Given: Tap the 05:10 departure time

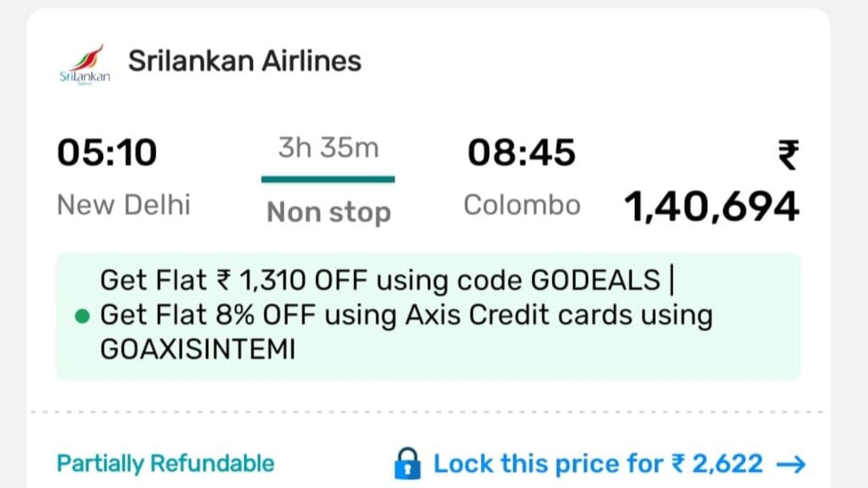Looking at the screenshot, I should coord(107,152).
